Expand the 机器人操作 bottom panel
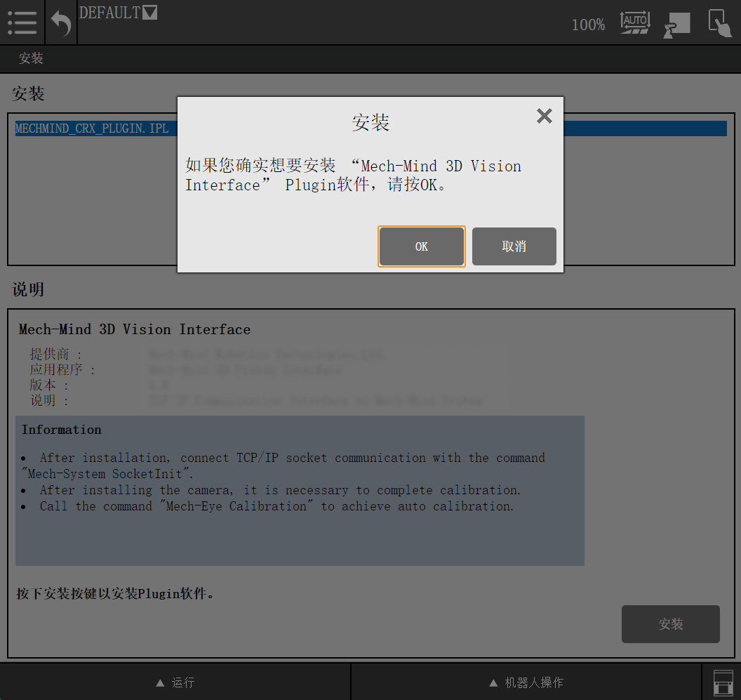The image size is (741, 700). (526, 682)
